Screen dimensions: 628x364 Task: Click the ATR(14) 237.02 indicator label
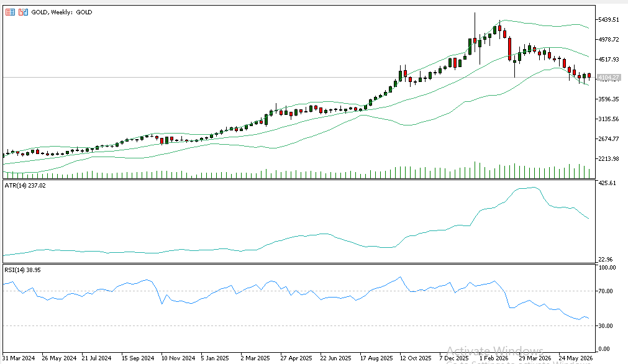25,185
